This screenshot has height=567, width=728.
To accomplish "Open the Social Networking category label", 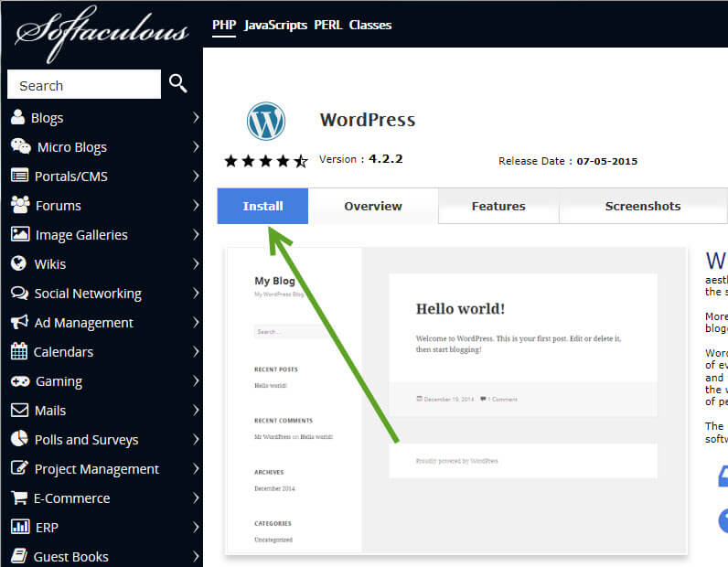I will pyautogui.click(x=88, y=294).
